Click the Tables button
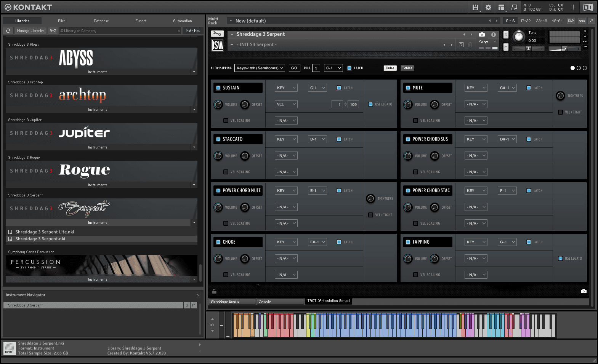598x364 pixels. tap(407, 68)
